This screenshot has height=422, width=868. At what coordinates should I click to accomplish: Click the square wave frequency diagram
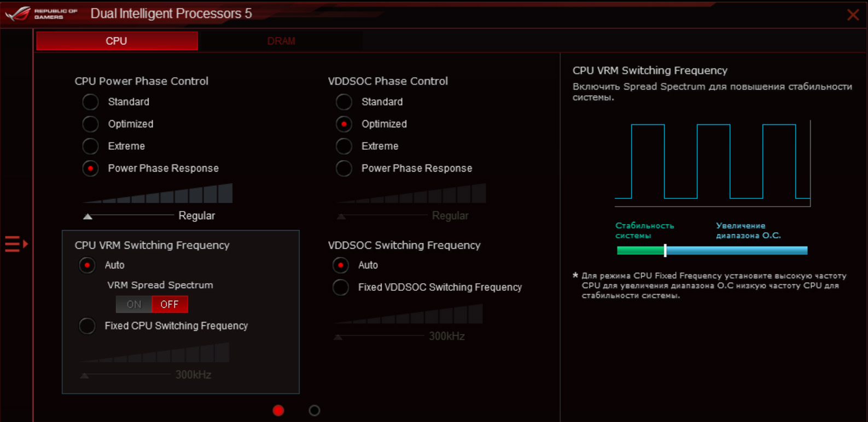713,163
